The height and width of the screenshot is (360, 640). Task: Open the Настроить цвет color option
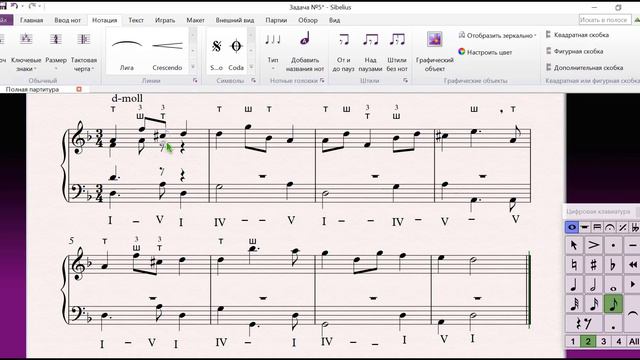tap(485, 52)
